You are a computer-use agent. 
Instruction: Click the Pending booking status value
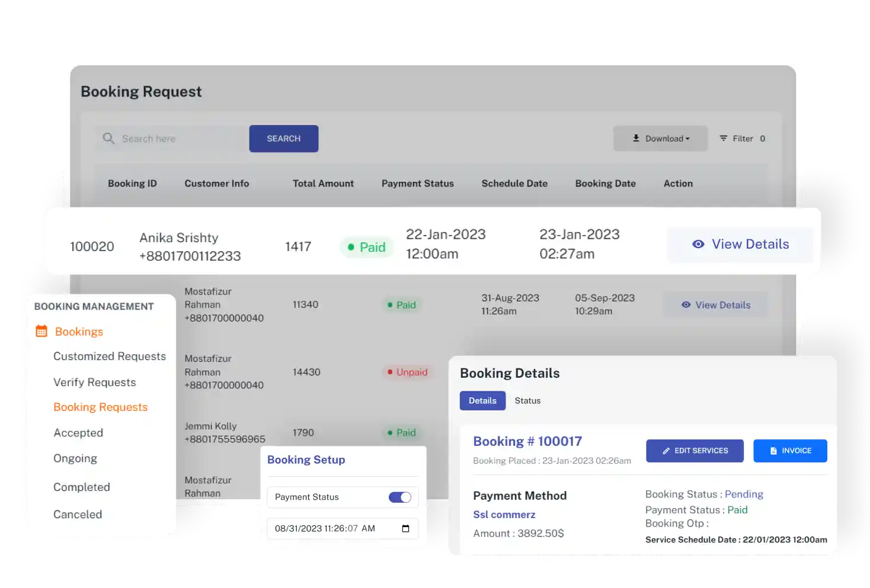tap(744, 494)
